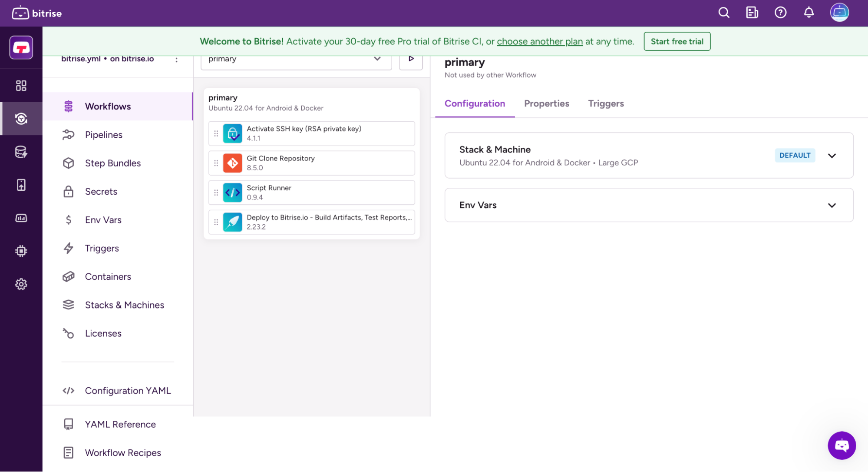Open the bitrise.yml three-dot menu
The image size is (868, 472).
click(176, 60)
